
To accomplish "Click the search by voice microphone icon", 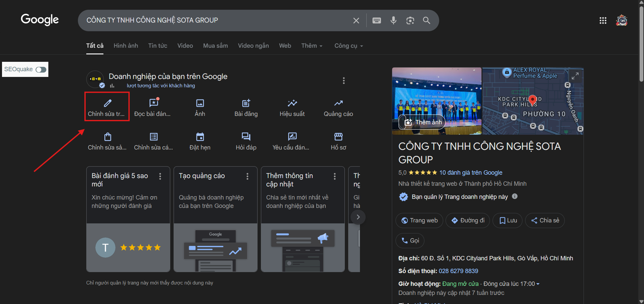I will tap(393, 20).
